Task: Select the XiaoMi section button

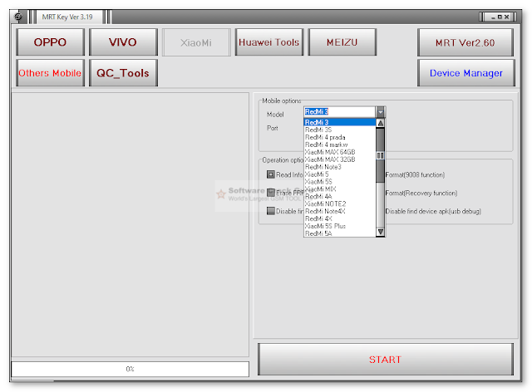Action: click(196, 42)
